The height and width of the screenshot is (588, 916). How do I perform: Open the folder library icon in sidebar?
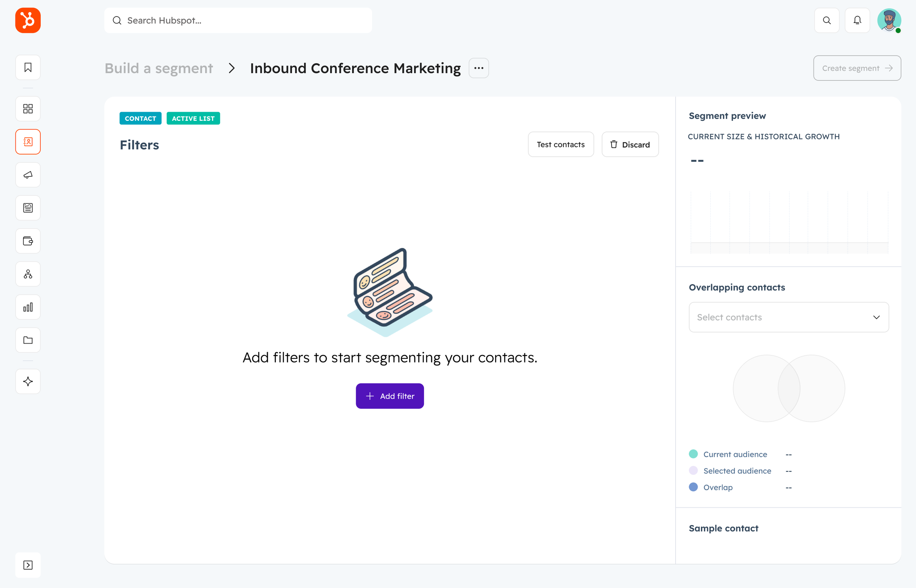[28, 340]
